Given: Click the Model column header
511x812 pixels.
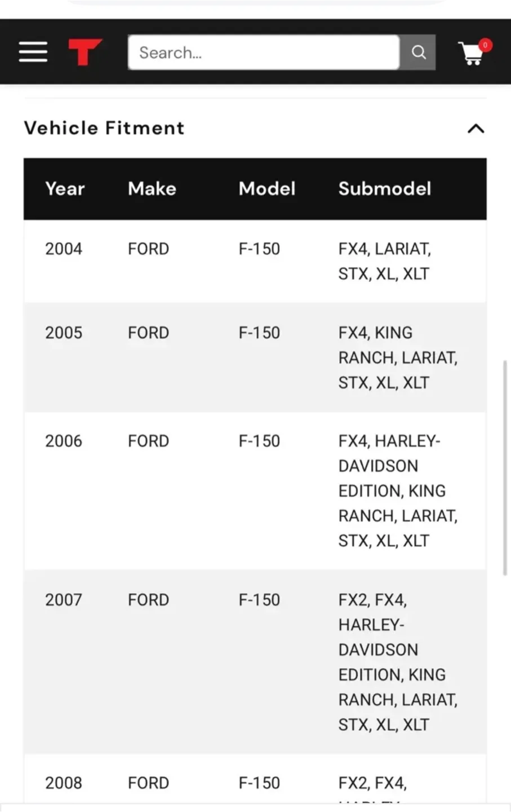Looking at the screenshot, I should 267,188.
